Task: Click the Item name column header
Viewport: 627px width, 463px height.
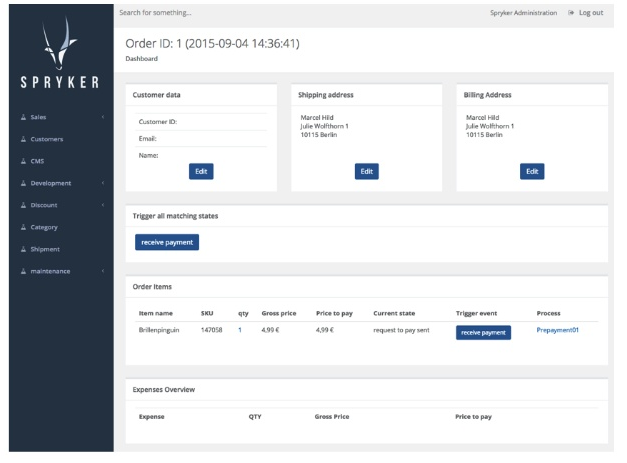Action: (156, 313)
